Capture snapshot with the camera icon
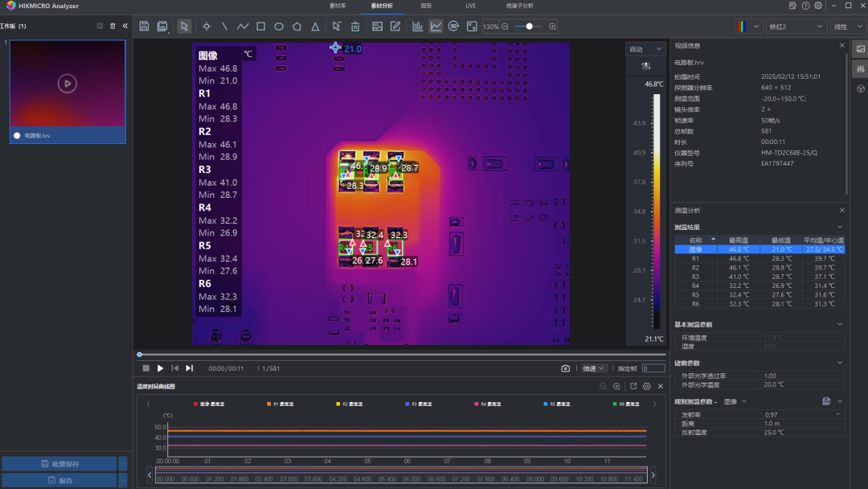 point(566,368)
